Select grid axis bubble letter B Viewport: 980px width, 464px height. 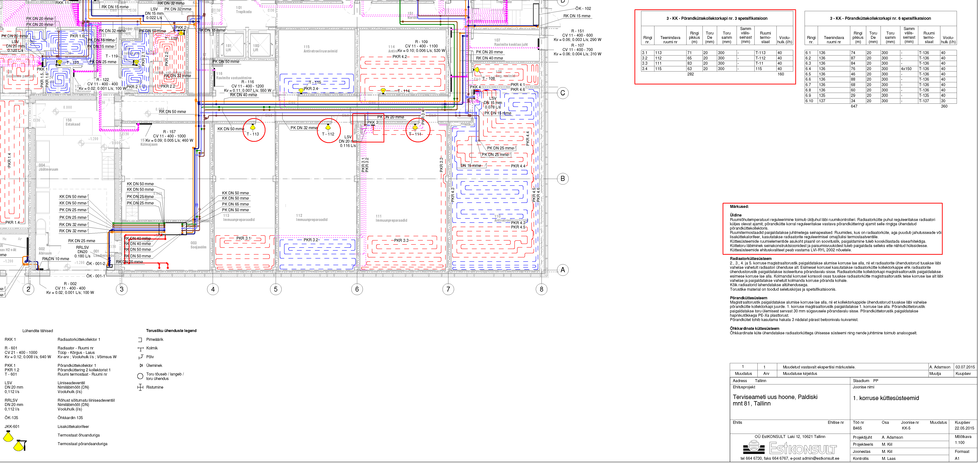point(563,179)
